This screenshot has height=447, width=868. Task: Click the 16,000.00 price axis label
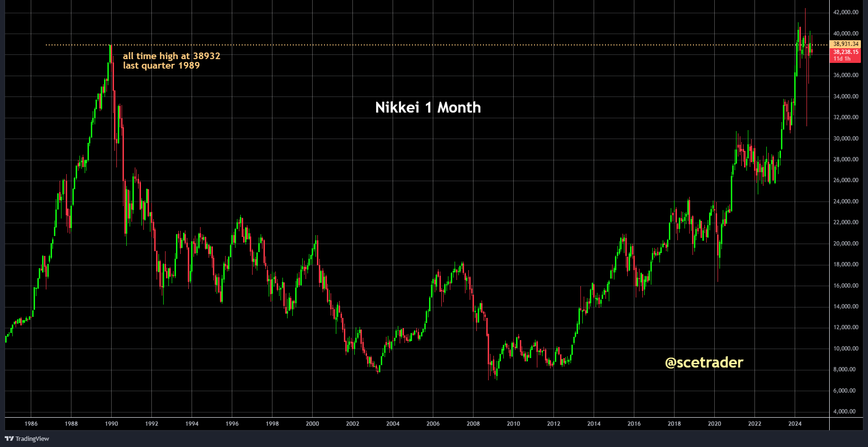(846, 286)
